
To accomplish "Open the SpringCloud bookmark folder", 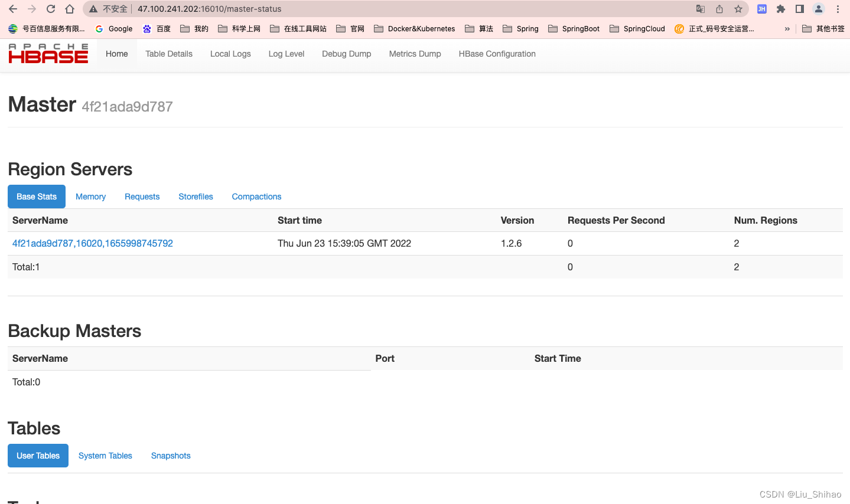I will pos(637,28).
